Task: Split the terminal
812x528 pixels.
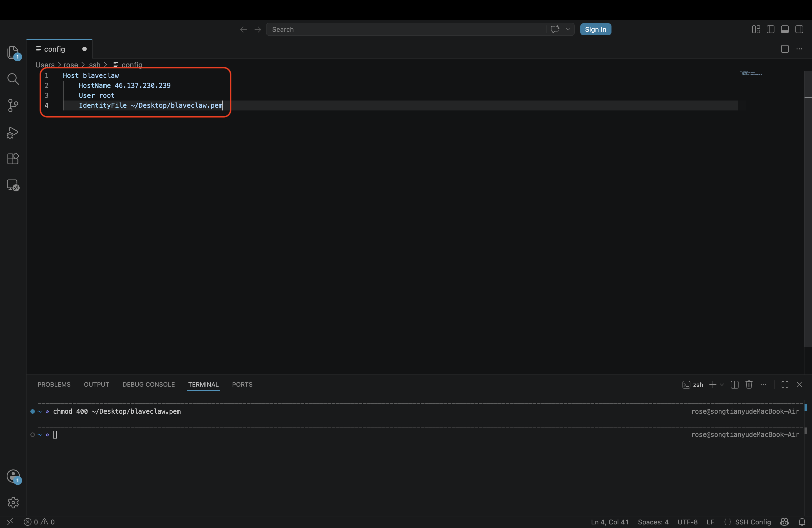Action: tap(735, 385)
